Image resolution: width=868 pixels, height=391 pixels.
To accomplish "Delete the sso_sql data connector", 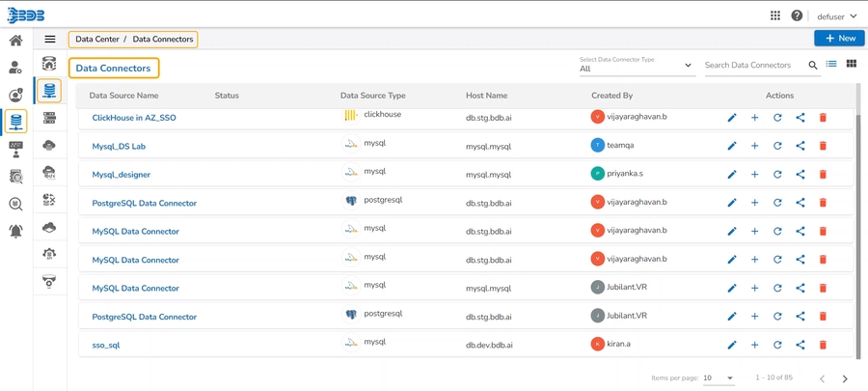I will 823,345.
